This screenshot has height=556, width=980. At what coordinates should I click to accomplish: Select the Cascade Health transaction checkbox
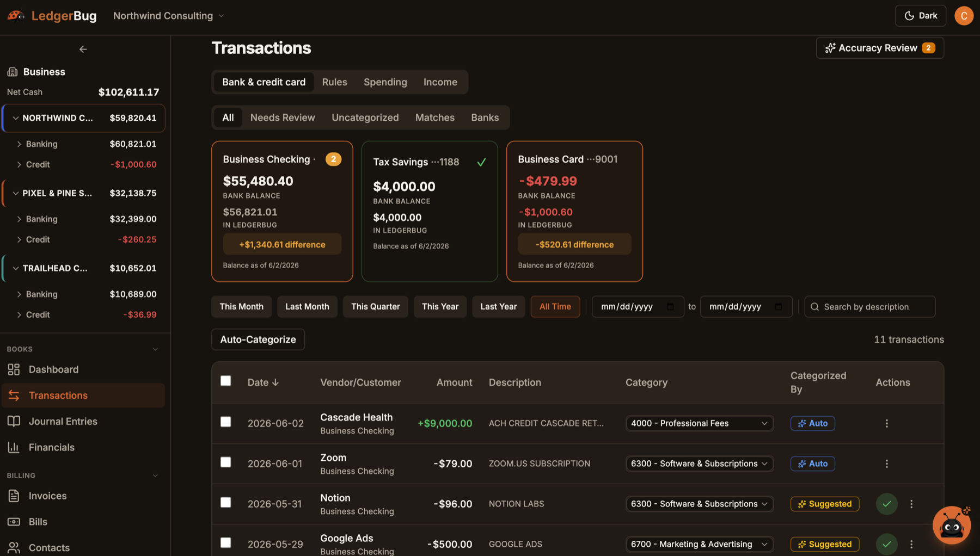pyautogui.click(x=225, y=422)
